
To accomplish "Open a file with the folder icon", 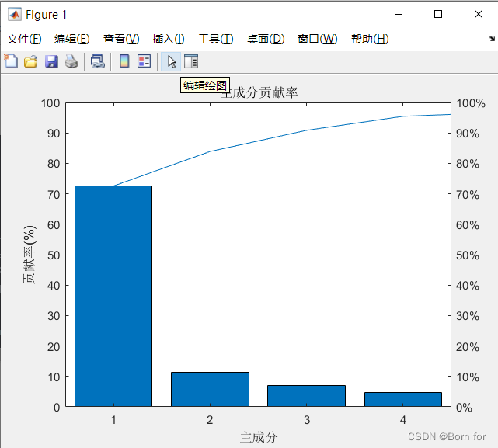I will pyautogui.click(x=31, y=61).
